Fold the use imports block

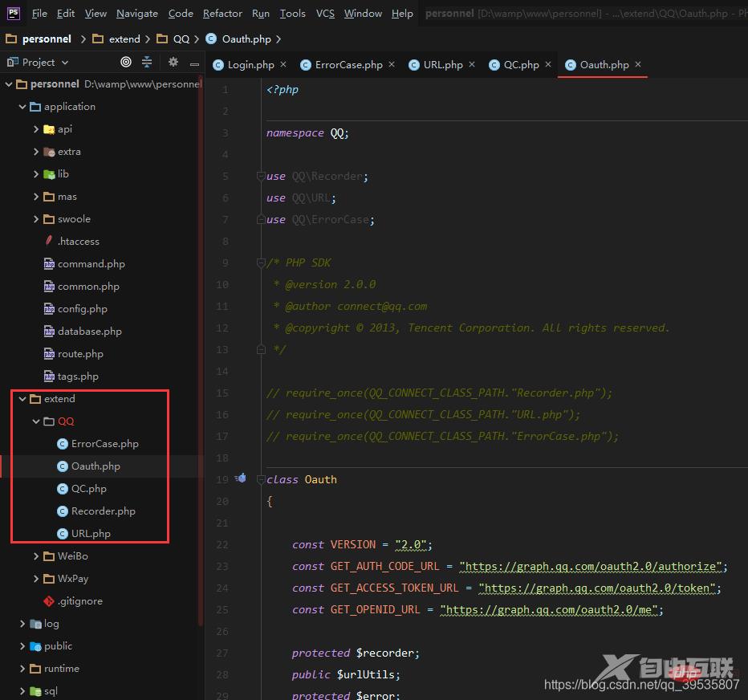coord(260,176)
